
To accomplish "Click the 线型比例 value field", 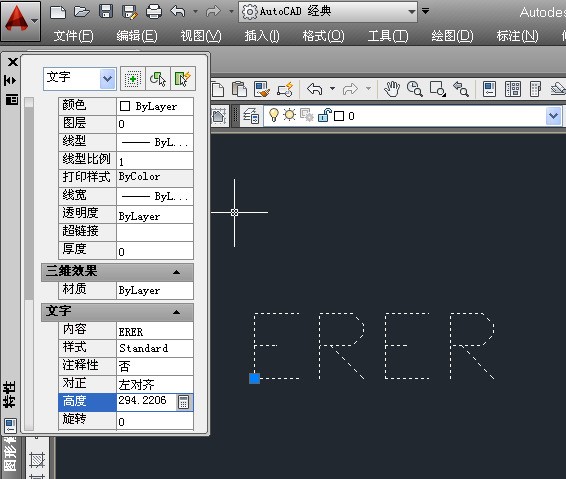I will (x=155, y=161).
